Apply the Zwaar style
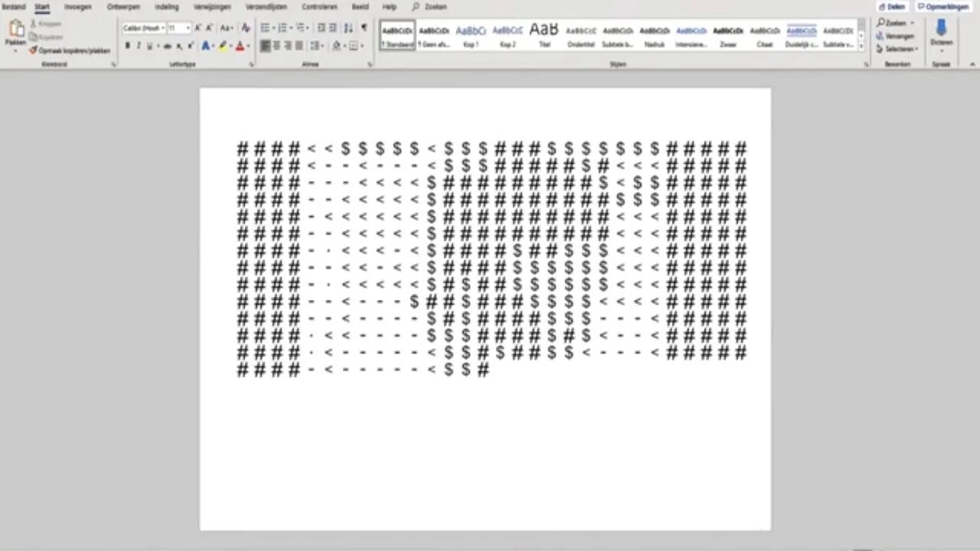The height and width of the screenshot is (551, 980). [728, 35]
